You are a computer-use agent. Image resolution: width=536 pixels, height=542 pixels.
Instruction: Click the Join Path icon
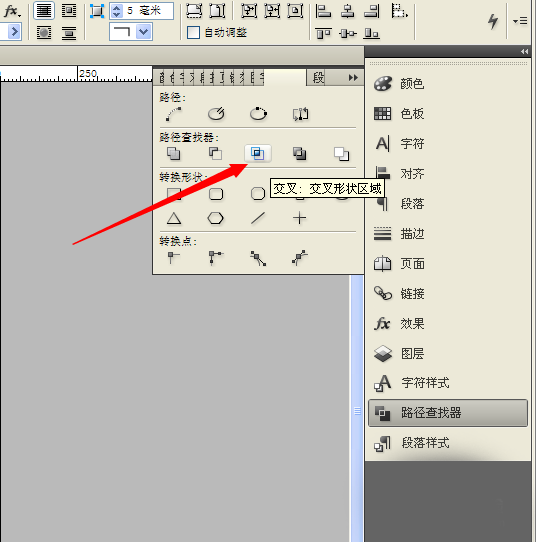click(173, 114)
